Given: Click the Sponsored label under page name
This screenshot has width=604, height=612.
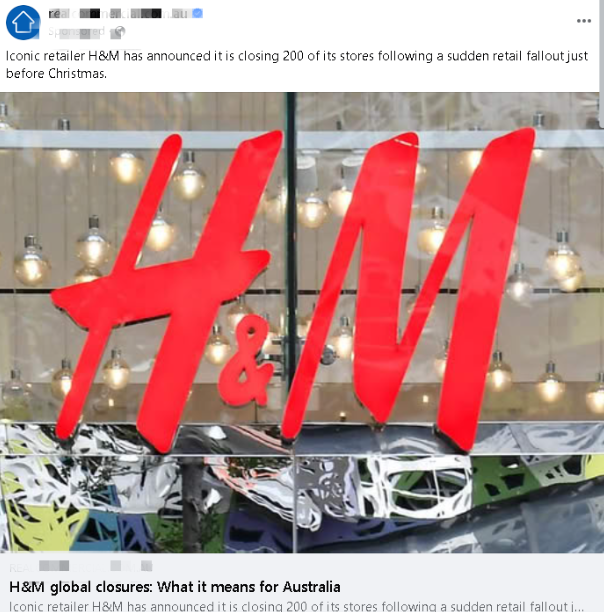Looking at the screenshot, I should (x=76, y=31).
